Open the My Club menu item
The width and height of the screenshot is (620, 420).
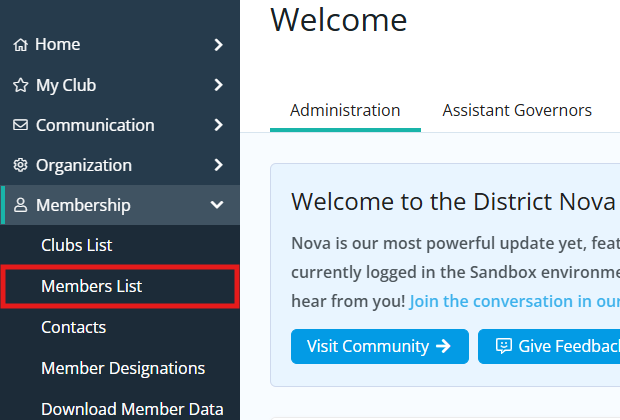tap(120, 85)
